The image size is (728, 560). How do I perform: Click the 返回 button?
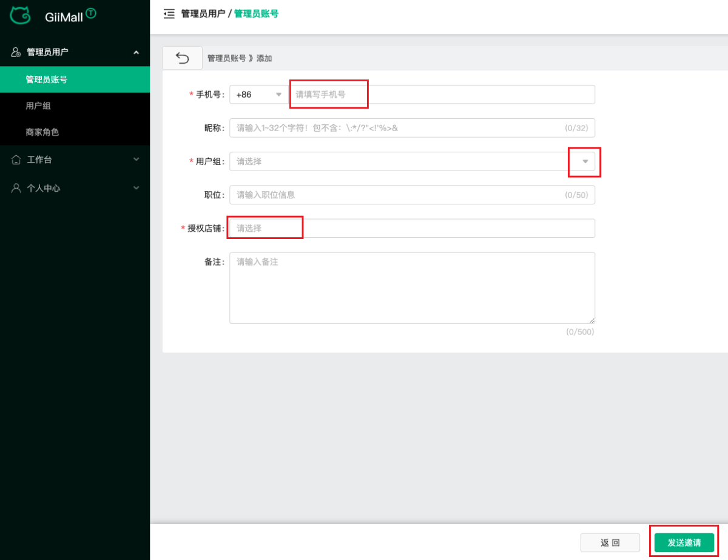coord(610,542)
